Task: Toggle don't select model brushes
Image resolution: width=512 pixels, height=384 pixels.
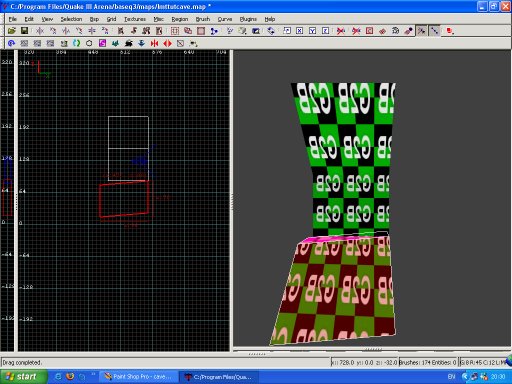Action: (341, 31)
